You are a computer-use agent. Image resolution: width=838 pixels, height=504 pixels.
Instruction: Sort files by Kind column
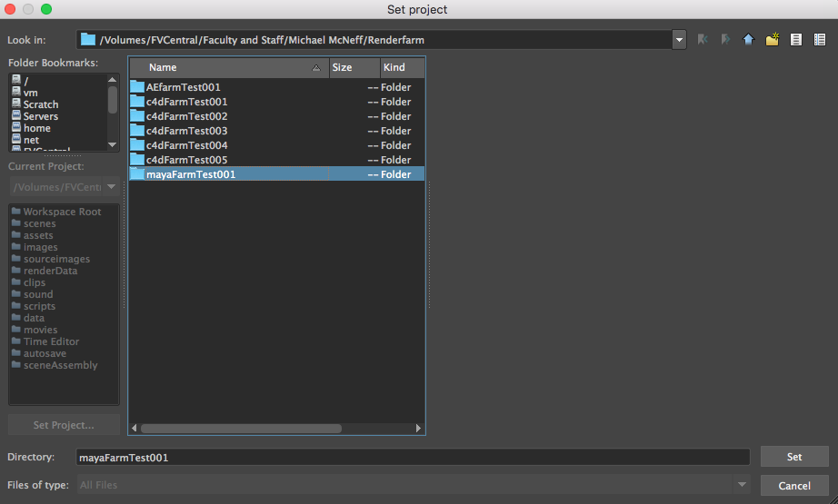[x=403, y=67]
